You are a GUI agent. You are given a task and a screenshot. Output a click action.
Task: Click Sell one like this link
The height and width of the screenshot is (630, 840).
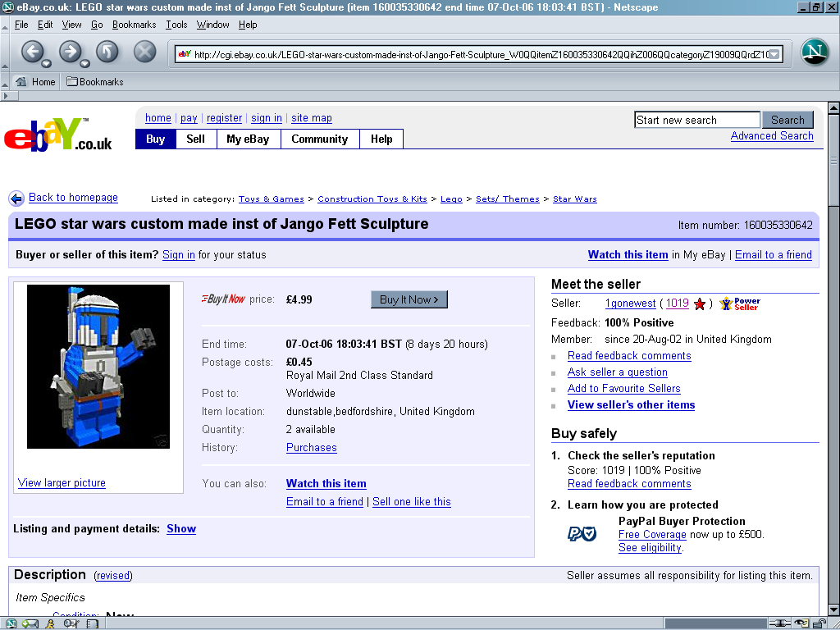click(x=412, y=501)
